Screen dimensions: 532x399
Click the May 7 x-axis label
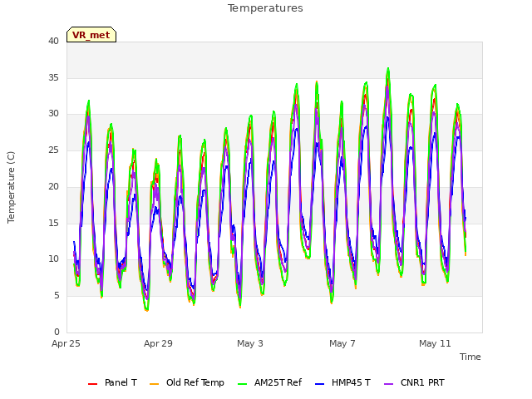(342, 343)
